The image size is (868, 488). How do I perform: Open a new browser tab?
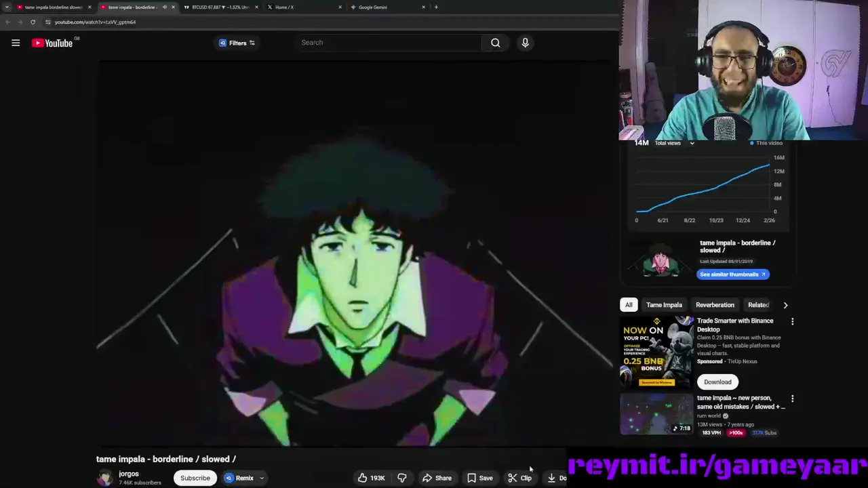click(436, 7)
